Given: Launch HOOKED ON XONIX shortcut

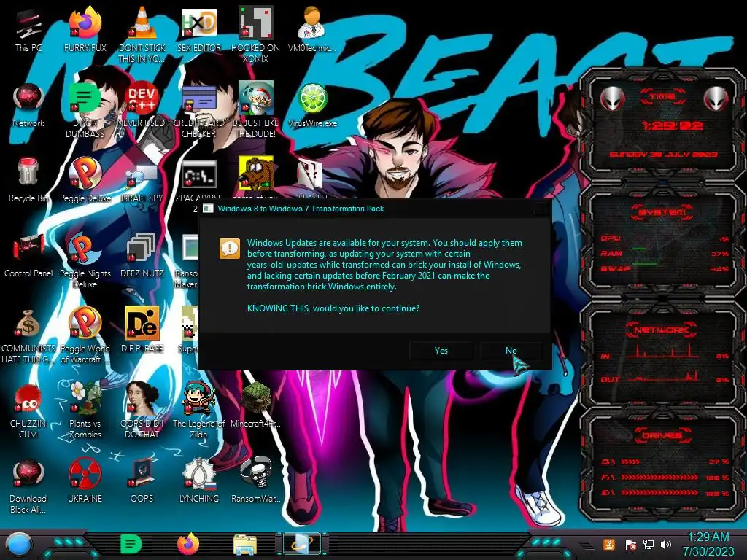Looking at the screenshot, I should coord(256,34).
